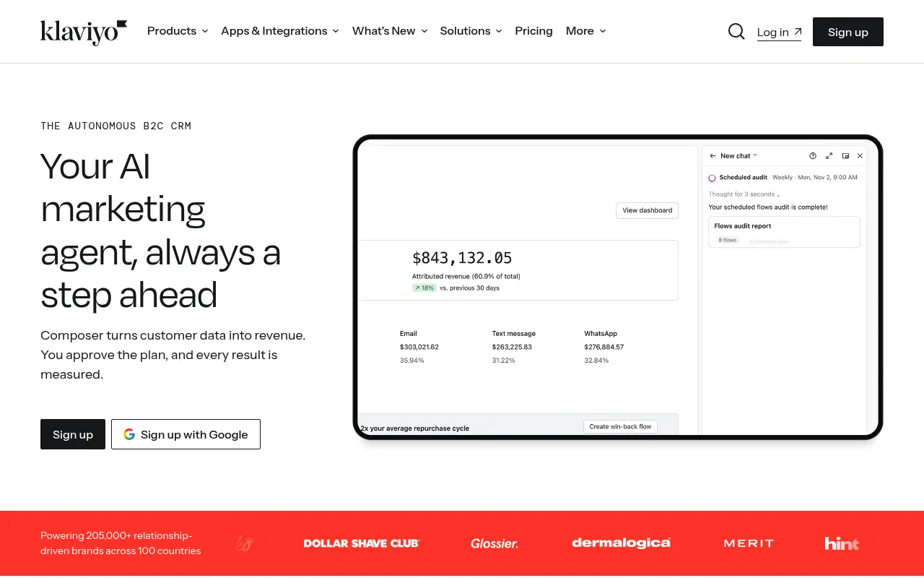Go back using the chat panel arrow
This screenshot has width=924, height=578.
(712, 156)
